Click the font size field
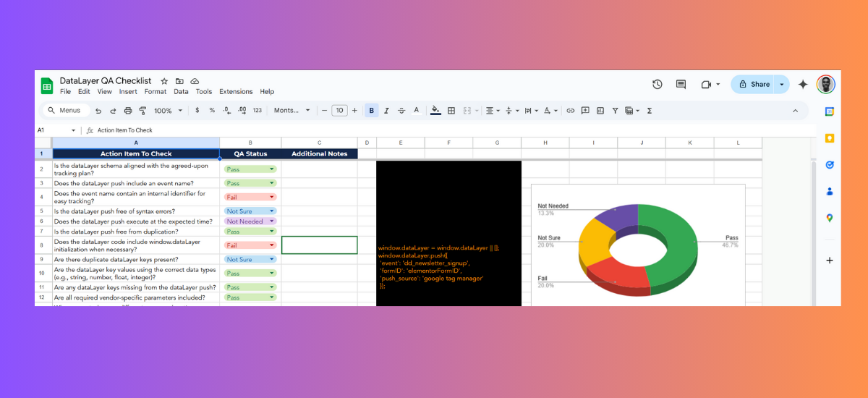This screenshot has width=868, height=398. pos(339,111)
